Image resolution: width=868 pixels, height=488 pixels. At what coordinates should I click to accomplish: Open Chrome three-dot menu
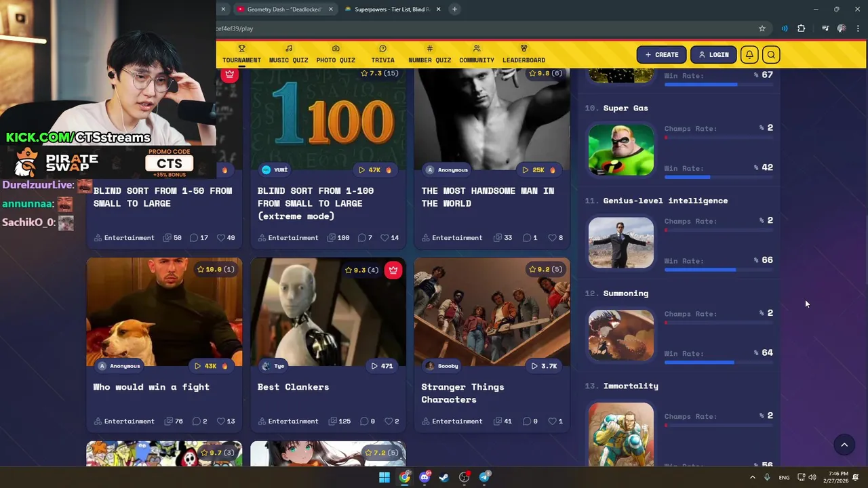[x=858, y=28]
